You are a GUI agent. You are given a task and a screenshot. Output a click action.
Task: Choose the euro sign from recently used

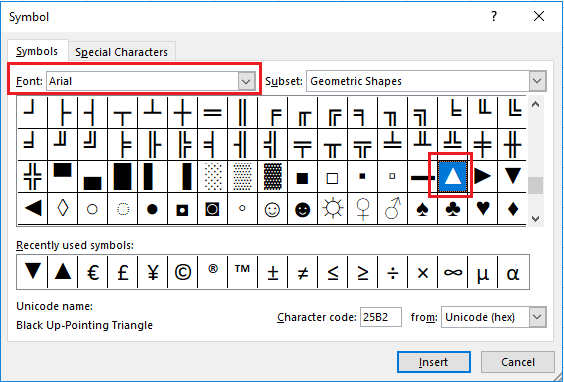click(93, 272)
